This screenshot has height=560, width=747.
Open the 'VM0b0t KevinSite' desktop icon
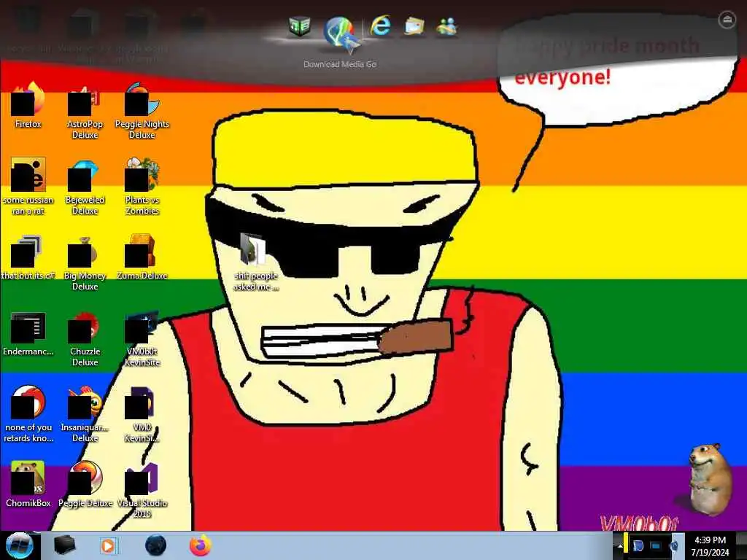click(x=142, y=338)
